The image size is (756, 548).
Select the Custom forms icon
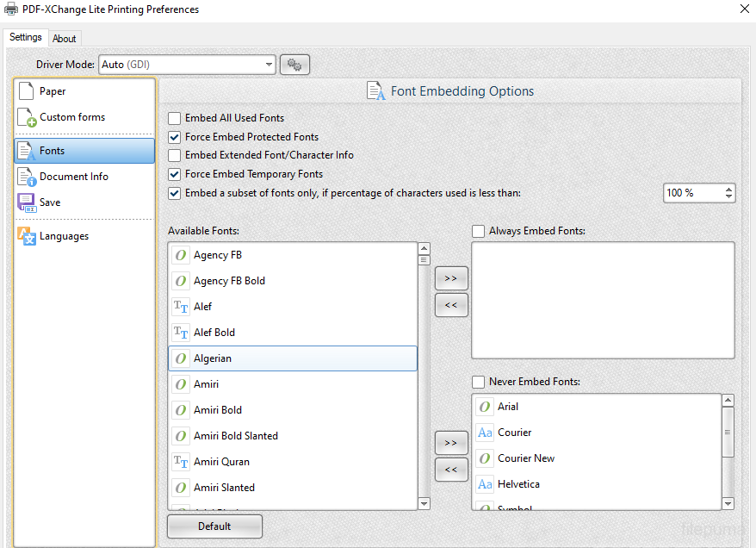point(26,118)
